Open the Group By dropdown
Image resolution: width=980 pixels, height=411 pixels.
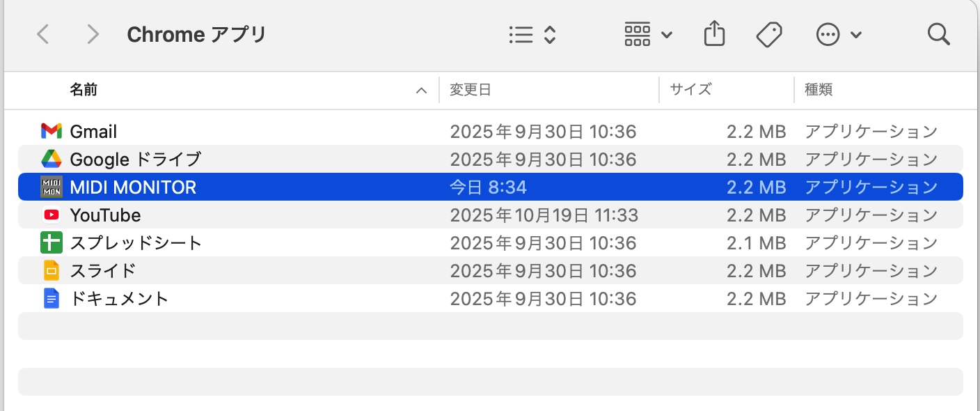(648, 34)
